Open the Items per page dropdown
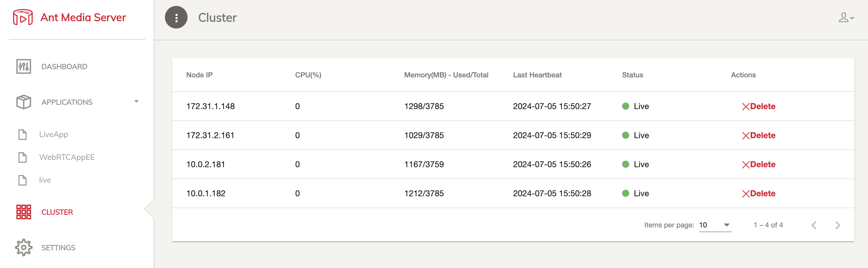868x268 pixels. [x=715, y=225]
